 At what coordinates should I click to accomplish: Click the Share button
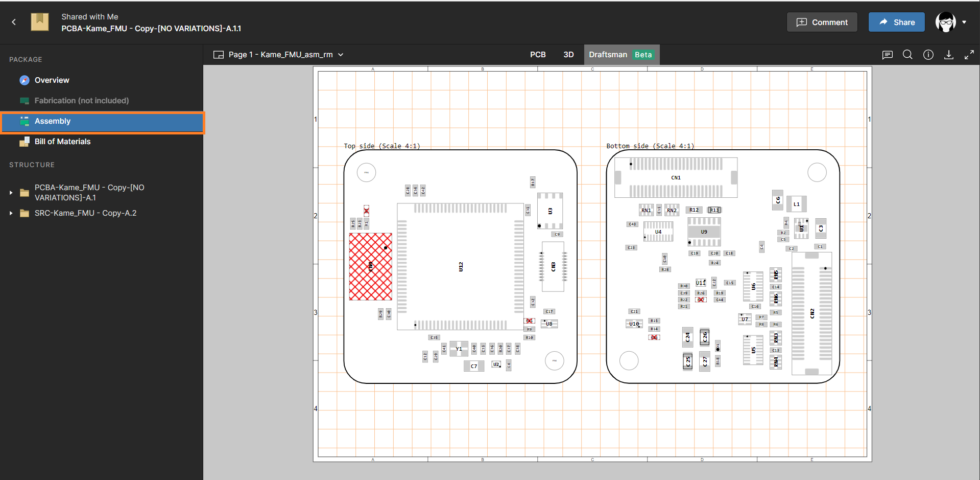coord(896,22)
